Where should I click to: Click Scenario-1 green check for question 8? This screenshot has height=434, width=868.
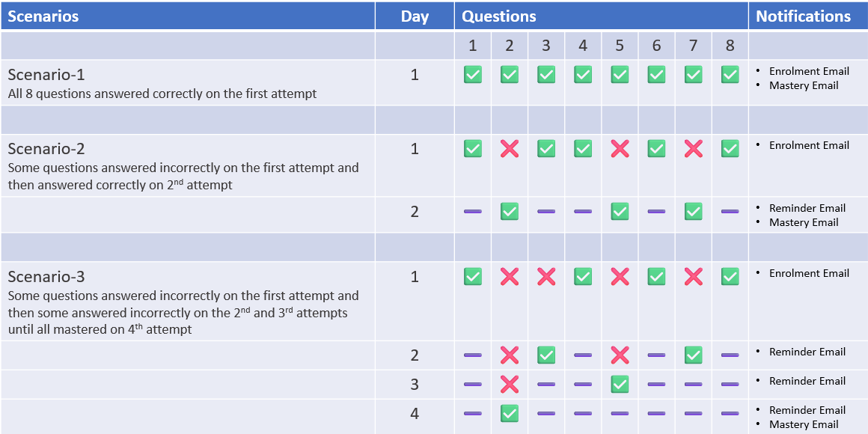click(730, 75)
